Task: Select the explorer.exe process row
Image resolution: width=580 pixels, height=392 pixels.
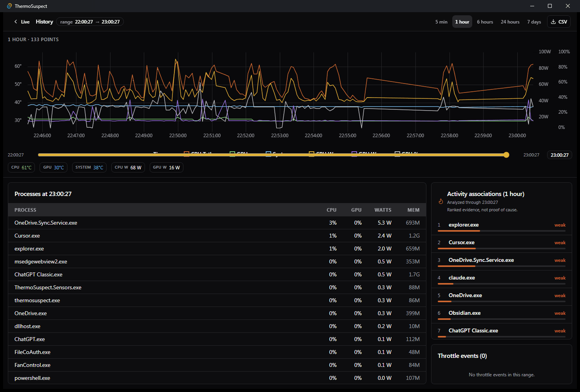Action: tap(217, 249)
